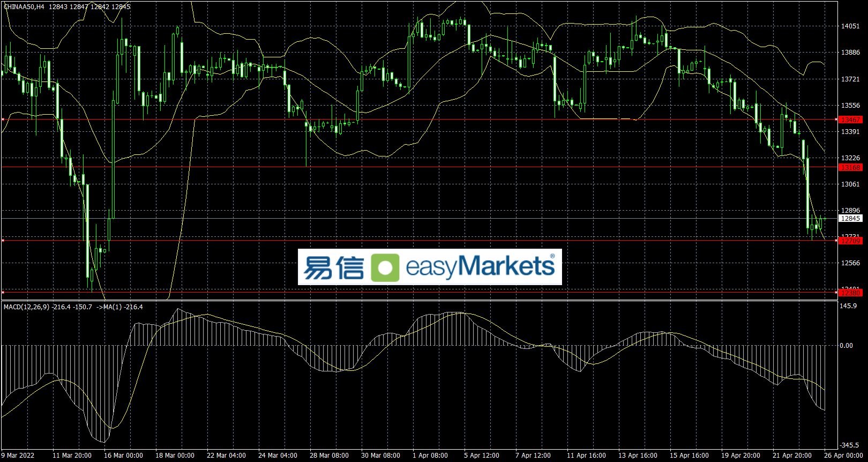Select the red horizontal line at the 13467 level
This screenshot has height=462, width=868.
[420, 120]
